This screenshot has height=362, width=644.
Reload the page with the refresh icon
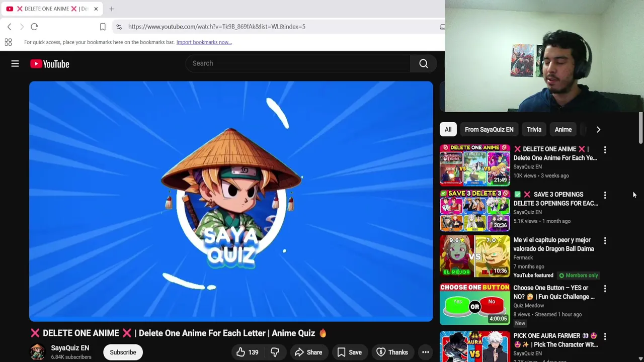tap(34, 27)
